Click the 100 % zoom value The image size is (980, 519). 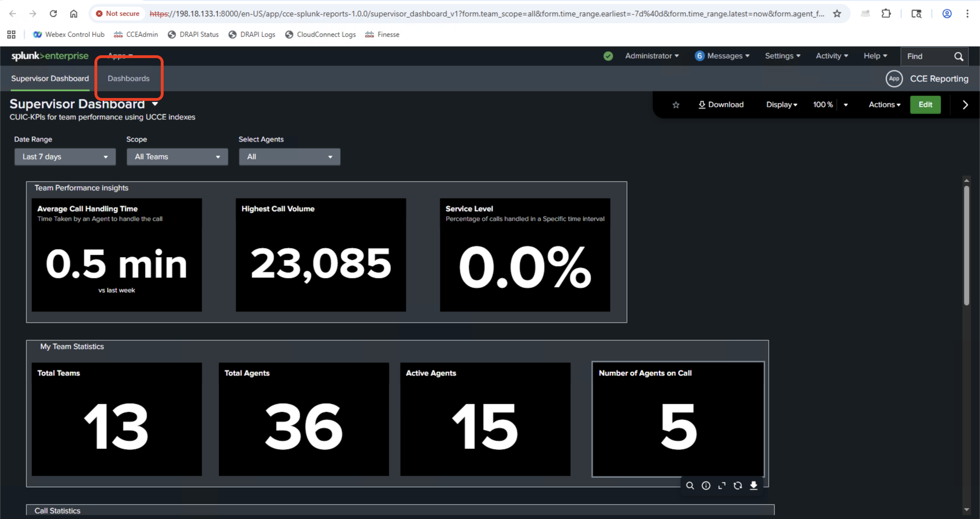coord(823,105)
